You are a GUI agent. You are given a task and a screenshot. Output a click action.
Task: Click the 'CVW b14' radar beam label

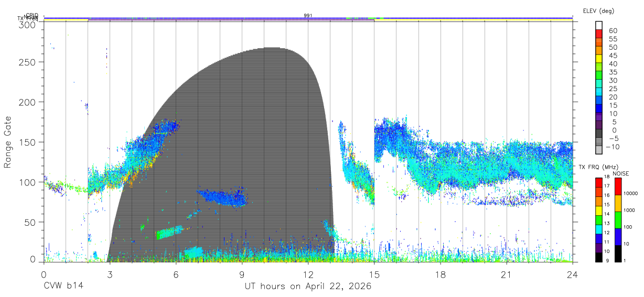[x=63, y=287]
